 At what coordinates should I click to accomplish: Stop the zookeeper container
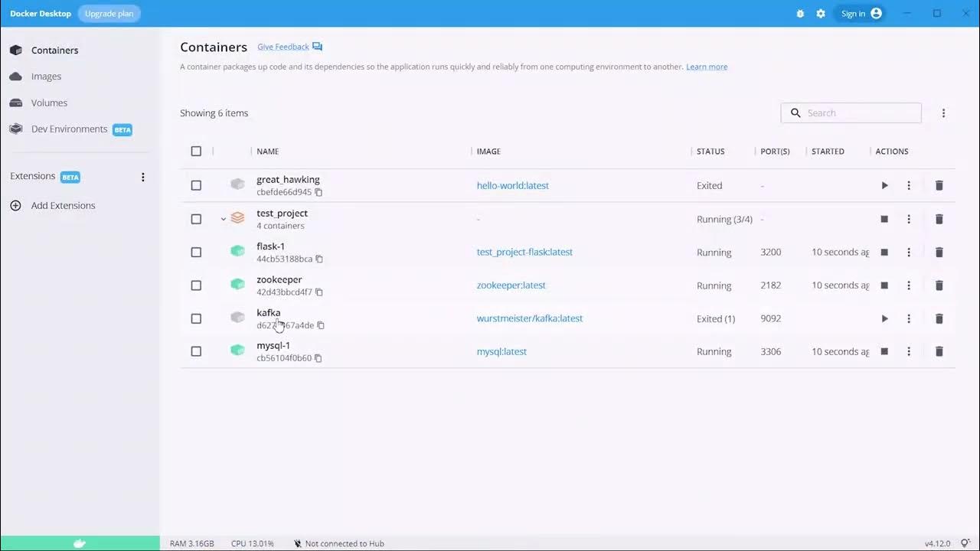(884, 285)
